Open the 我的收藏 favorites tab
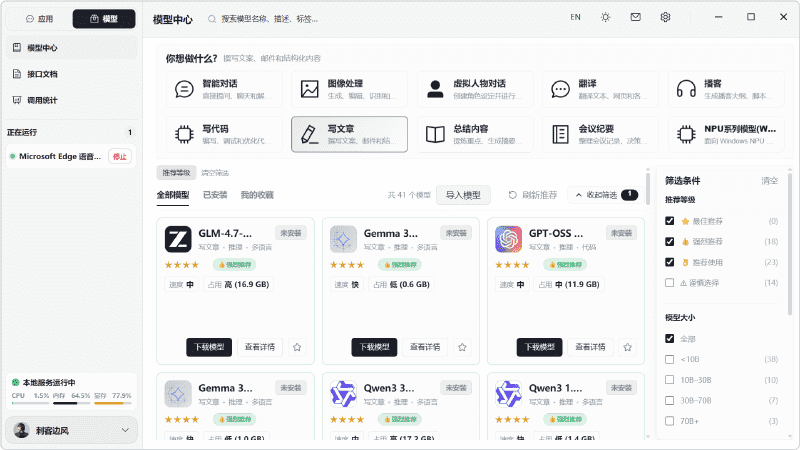The width and height of the screenshot is (800, 450). (257, 195)
